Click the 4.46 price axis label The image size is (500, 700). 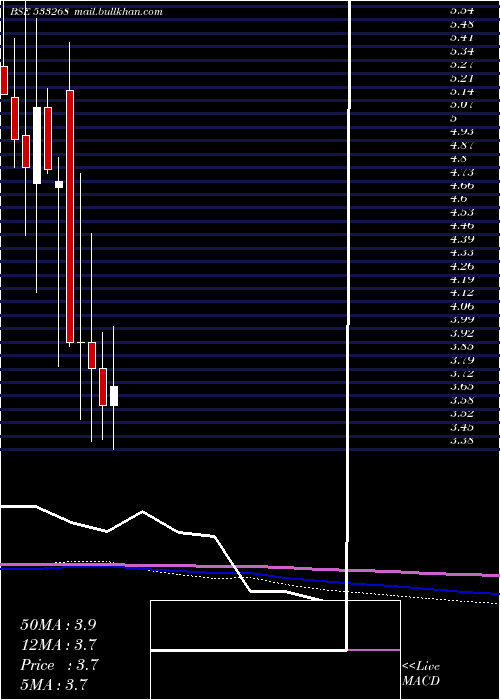point(462,225)
